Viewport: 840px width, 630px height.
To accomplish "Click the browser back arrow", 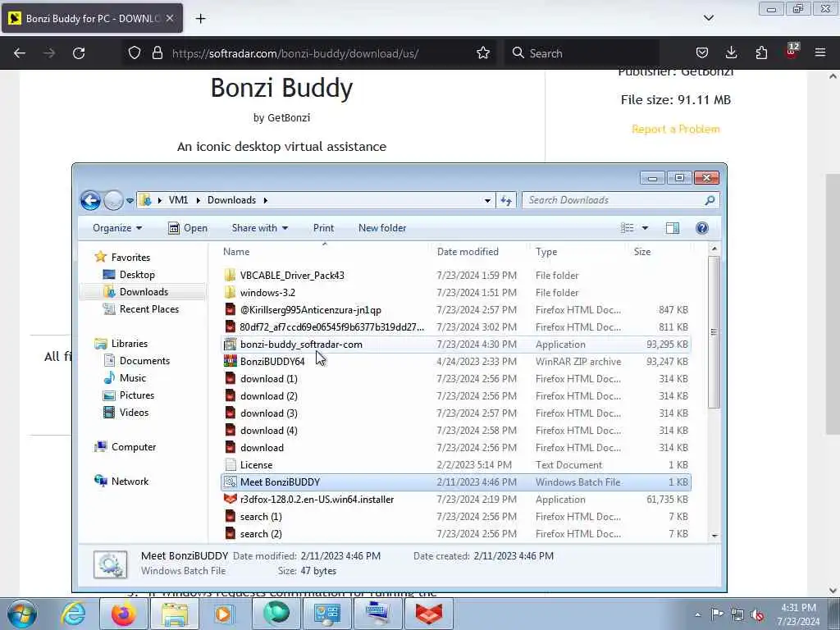I will coord(20,53).
